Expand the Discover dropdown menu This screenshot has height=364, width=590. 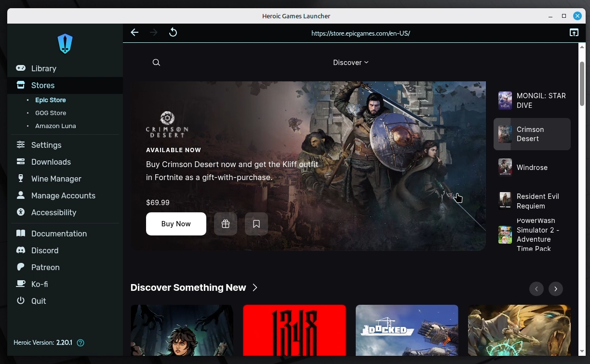(x=350, y=63)
